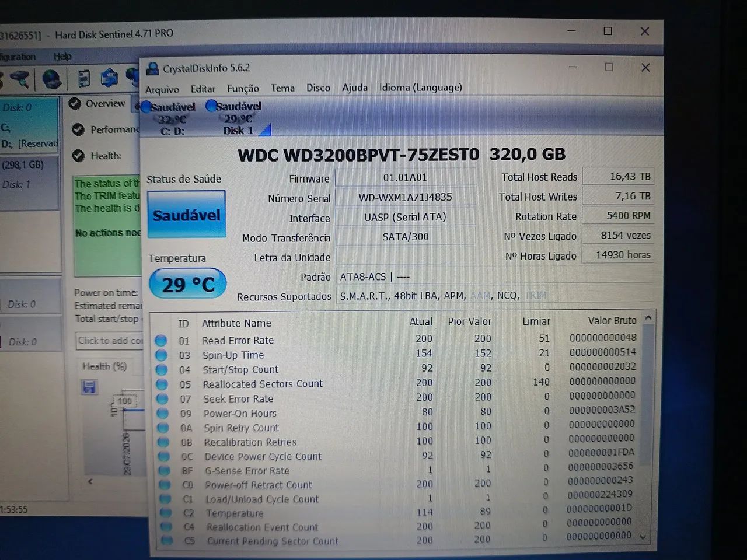747x560 pixels.
Task: Open the Arquivo menu in CrystalDiskInfo
Action: click(x=162, y=89)
